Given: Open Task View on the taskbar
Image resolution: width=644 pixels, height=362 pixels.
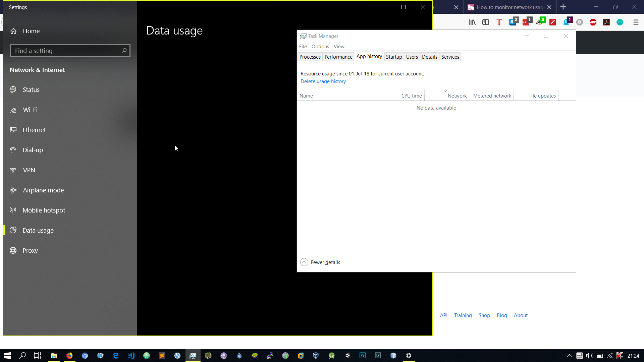Looking at the screenshot, I should (x=38, y=356).
